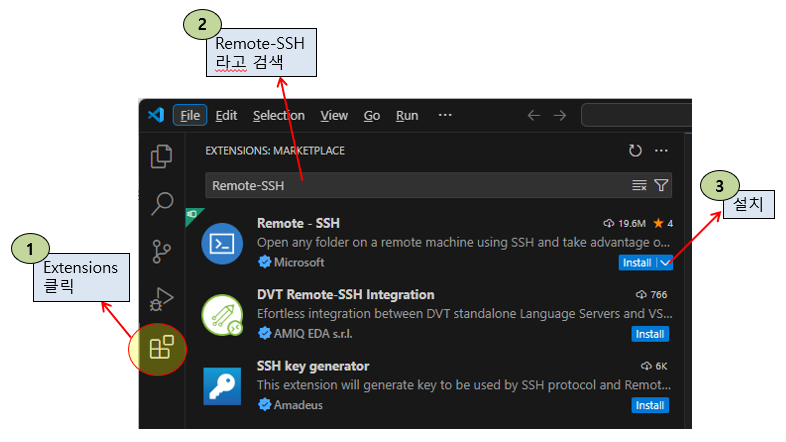Select the Remote - SSH extension title
The height and width of the screenshot is (442, 786).
point(298,224)
